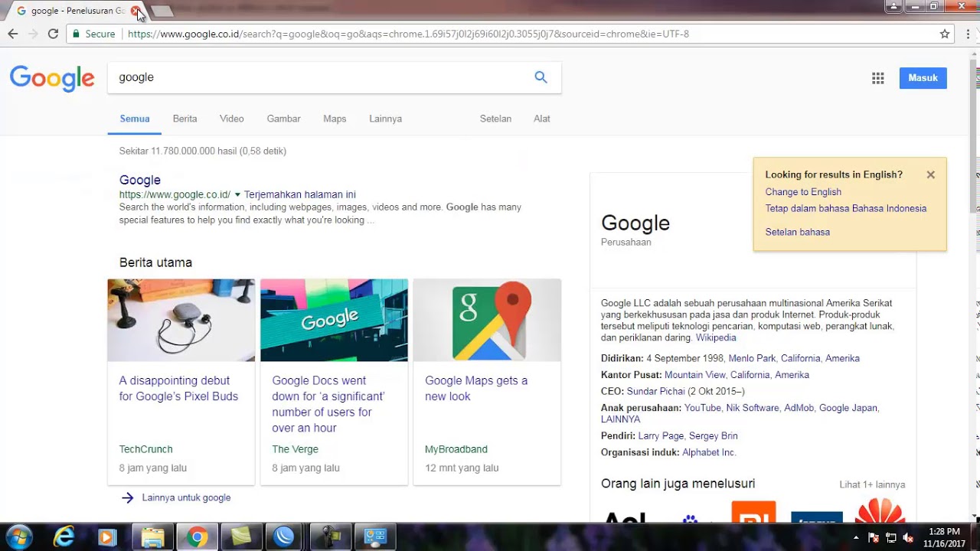Switch to the Gambar tab
Image resolution: width=980 pixels, height=551 pixels.
coord(283,119)
